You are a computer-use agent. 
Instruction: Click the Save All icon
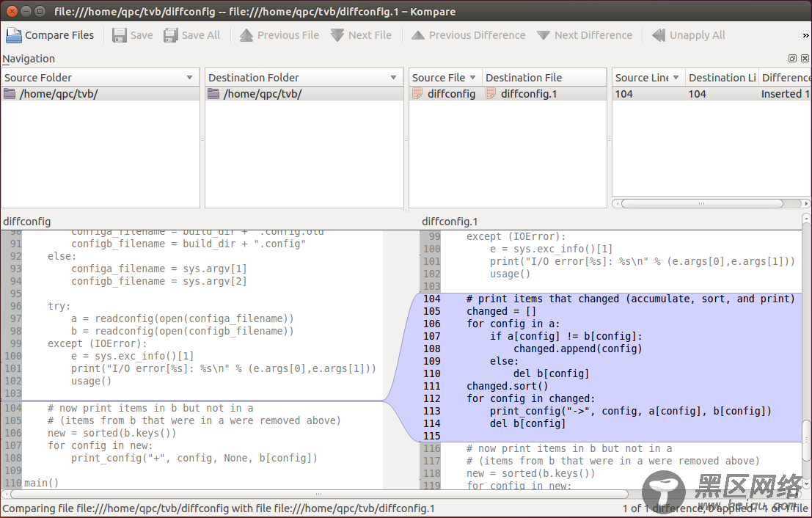171,35
